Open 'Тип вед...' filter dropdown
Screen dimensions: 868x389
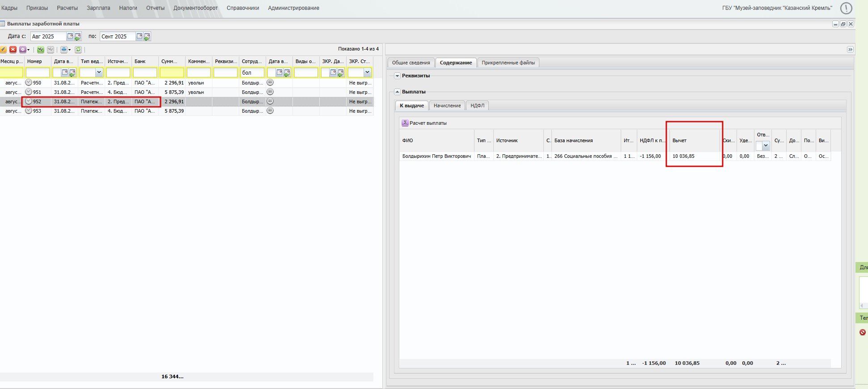pos(99,72)
